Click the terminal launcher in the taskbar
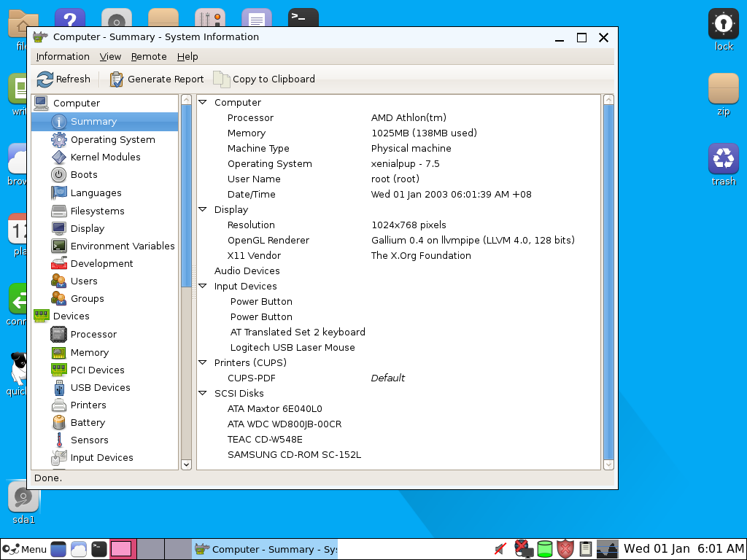Image resolution: width=747 pixels, height=560 pixels. coord(98,549)
